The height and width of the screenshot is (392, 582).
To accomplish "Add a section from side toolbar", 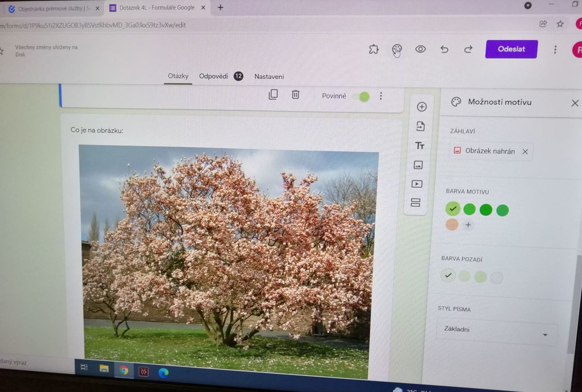I will pyautogui.click(x=415, y=202).
